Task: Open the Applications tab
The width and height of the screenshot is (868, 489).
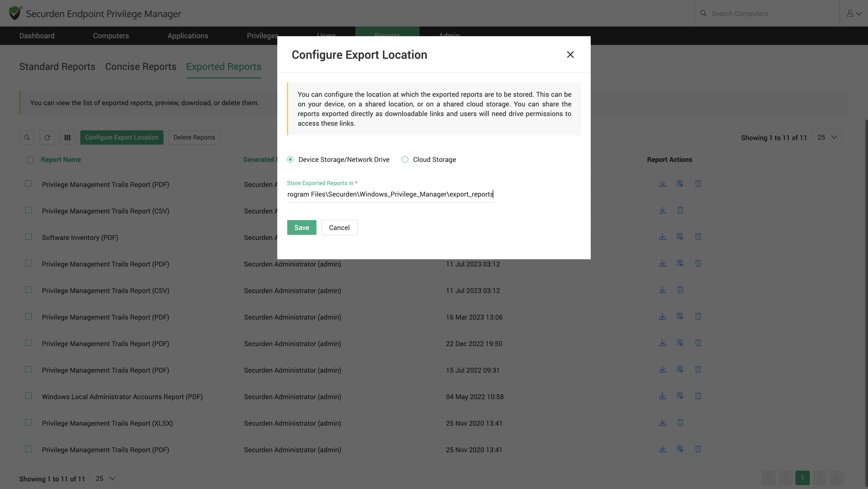Action: tap(188, 36)
